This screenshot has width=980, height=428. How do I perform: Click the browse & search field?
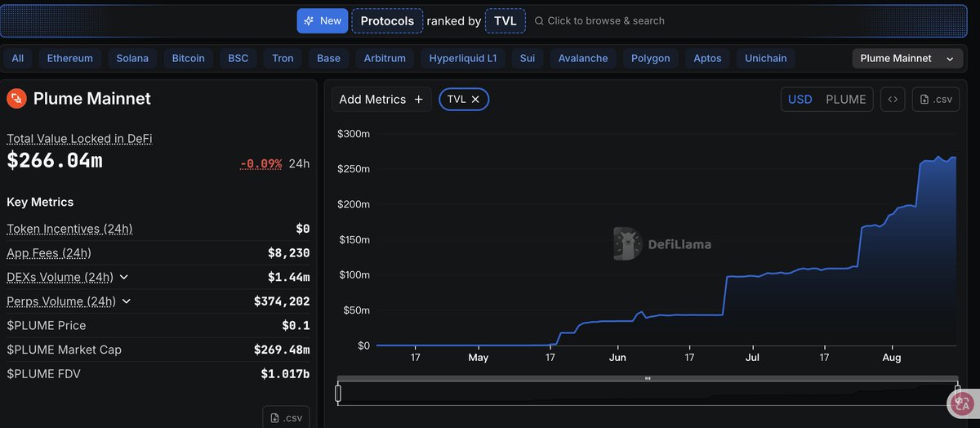[x=599, y=20]
